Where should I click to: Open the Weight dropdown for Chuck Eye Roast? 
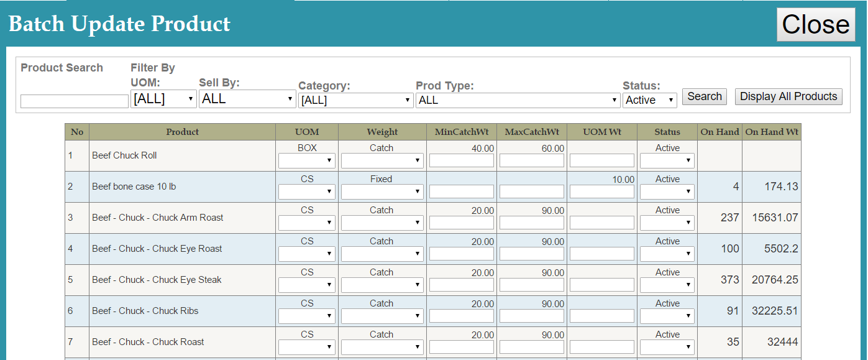382,254
